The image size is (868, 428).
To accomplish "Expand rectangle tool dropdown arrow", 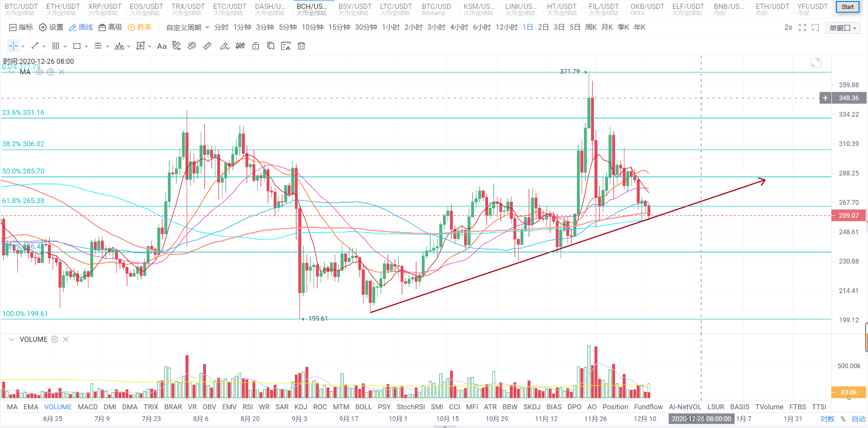I will tap(86, 47).
